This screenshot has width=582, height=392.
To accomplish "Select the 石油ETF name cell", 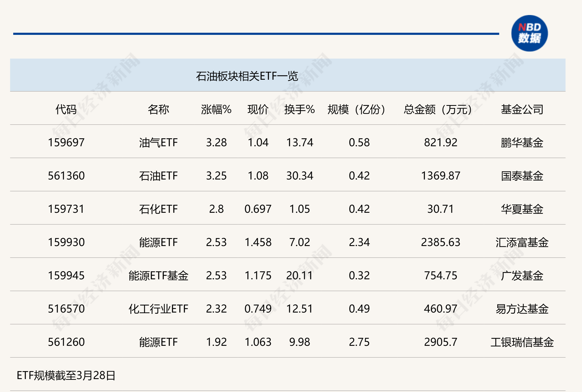I will [x=158, y=176].
